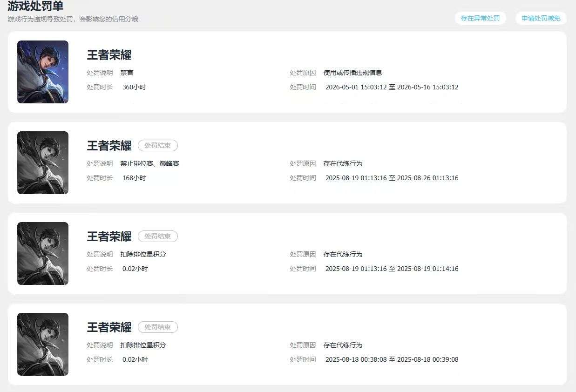Select the time range ending 2025-08-26 01:13:16
The width and height of the screenshot is (576, 392).
(392, 178)
